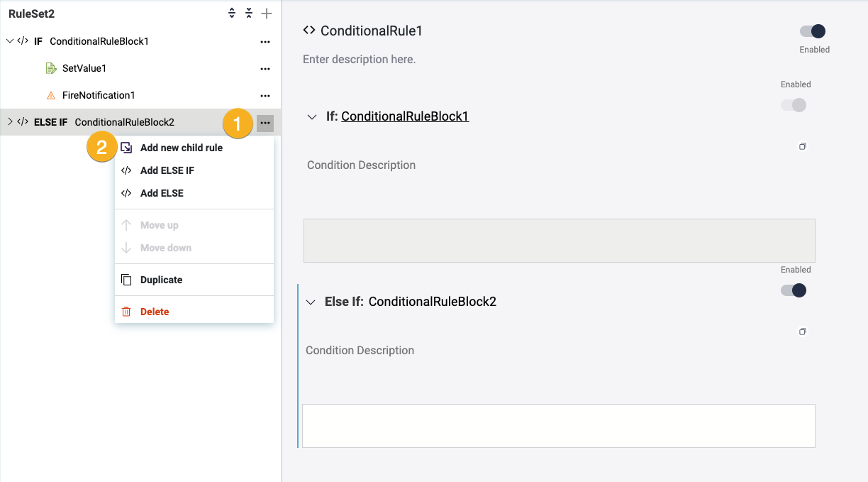This screenshot has height=482, width=868.
Task: Open the more options menu for FireNotification1
Action: tap(265, 96)
